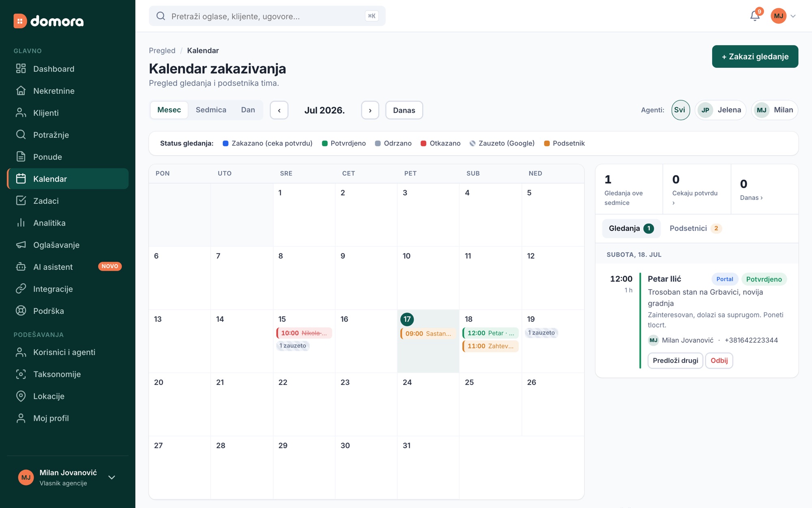Screen dimensions: 812x508
Task: Go to next month arrow
Action: click(x=370, y=110)
